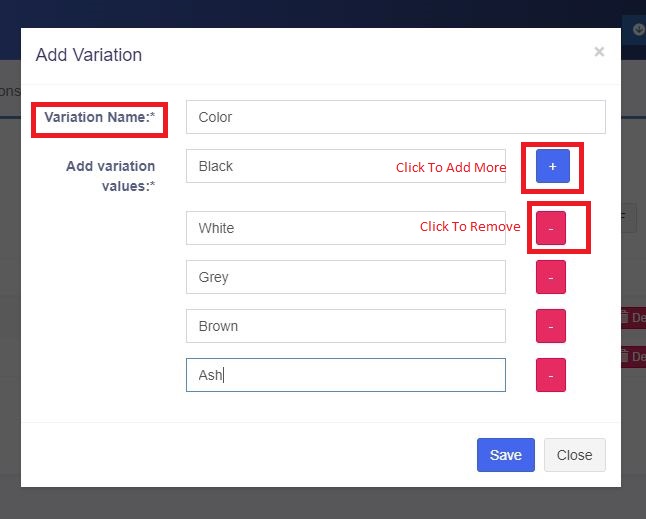This screenshot has width=646, height=519.
Task: Remove the Grey variation value row
Action: tap(551, 277)
